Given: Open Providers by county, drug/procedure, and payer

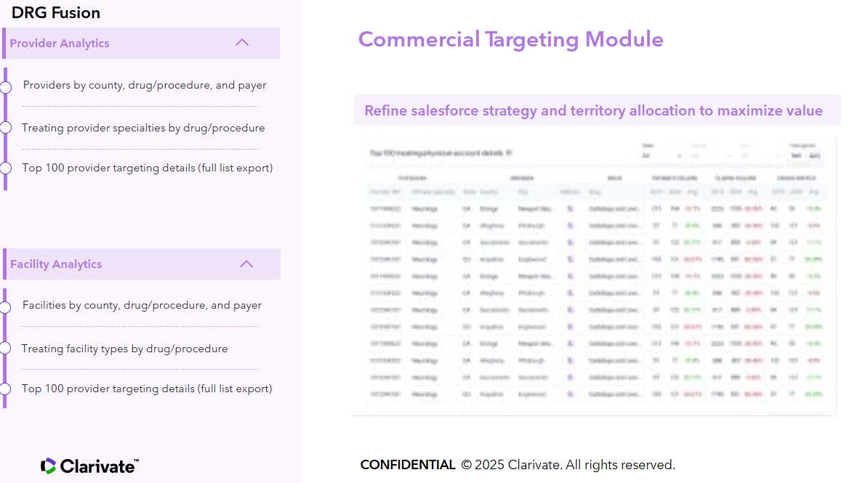Looking at the screenshot, I should coord(145,85).
